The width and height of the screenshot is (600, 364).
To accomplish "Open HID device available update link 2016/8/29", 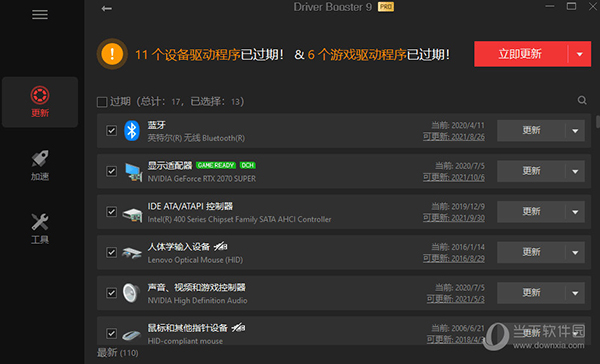I will tap(454, 258).
